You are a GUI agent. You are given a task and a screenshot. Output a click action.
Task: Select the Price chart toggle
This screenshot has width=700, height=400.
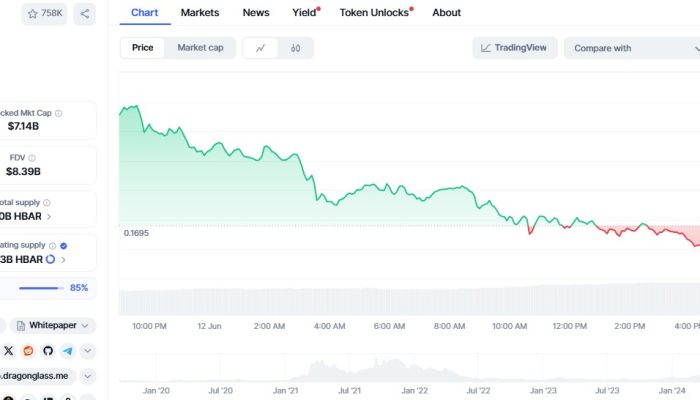[143, 48]
